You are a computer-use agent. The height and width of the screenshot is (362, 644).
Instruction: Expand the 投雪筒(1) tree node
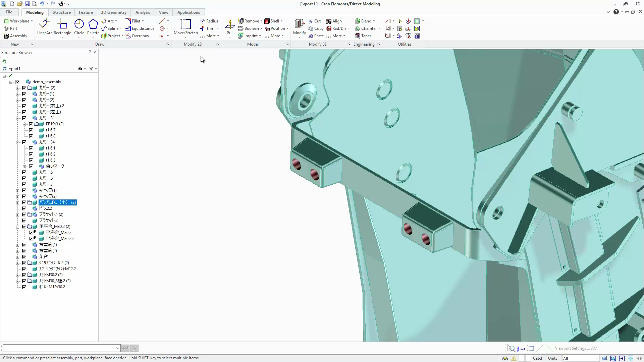[18, 245]
